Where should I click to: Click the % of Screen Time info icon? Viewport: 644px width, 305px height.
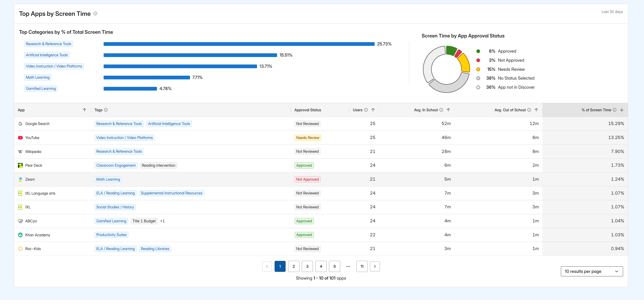pos(614,110)
